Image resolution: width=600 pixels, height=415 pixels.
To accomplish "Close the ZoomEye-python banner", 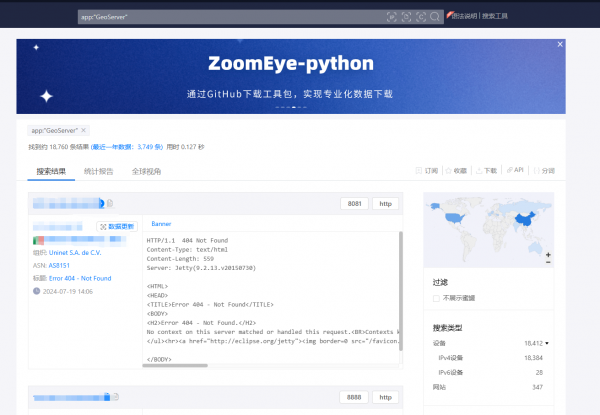I will coord(561,45).
